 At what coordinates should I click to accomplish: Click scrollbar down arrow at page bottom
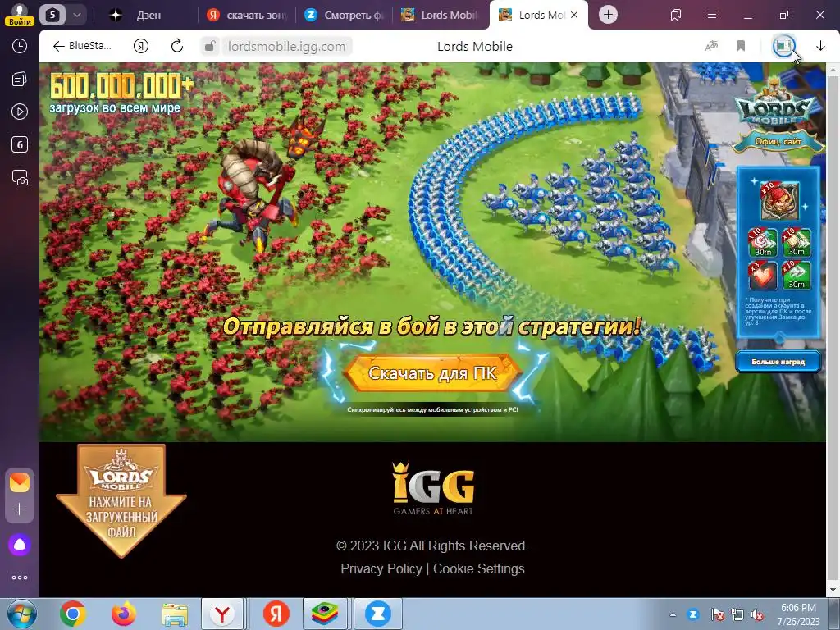coord(833,590)
